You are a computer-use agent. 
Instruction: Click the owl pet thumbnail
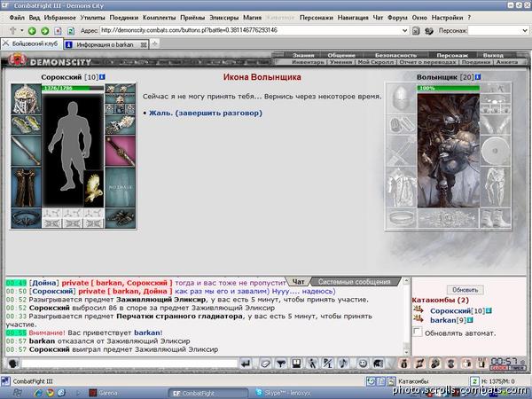coord(94,188)
